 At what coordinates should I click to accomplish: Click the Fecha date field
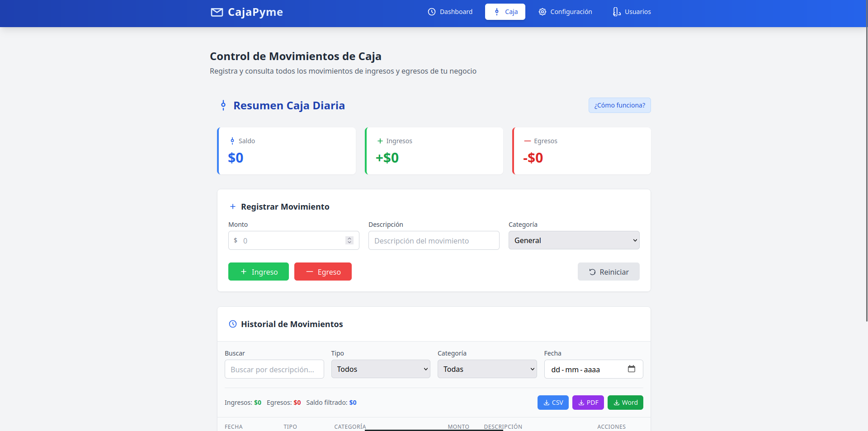click(x=594, y=369)
